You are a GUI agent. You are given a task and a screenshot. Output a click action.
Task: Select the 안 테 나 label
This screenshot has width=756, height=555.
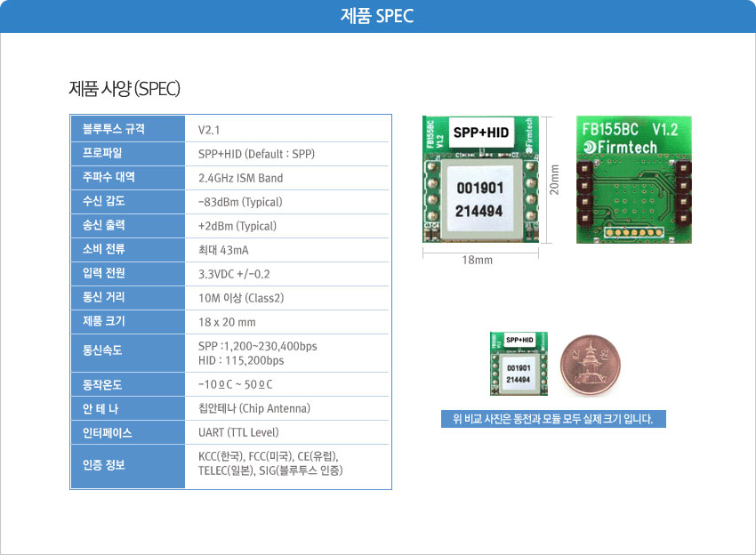[x=101, y=409]
